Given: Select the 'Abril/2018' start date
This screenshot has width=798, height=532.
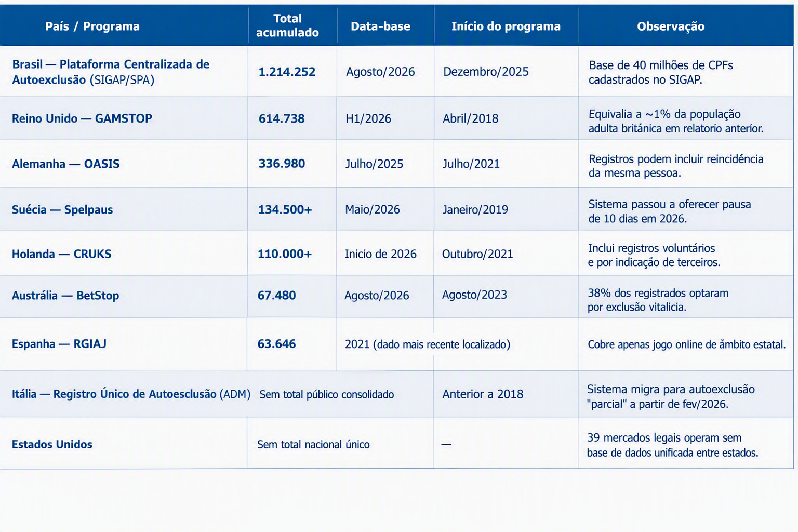Looking at the screenshot, I should pyautogui.click(x=470, y=118).
